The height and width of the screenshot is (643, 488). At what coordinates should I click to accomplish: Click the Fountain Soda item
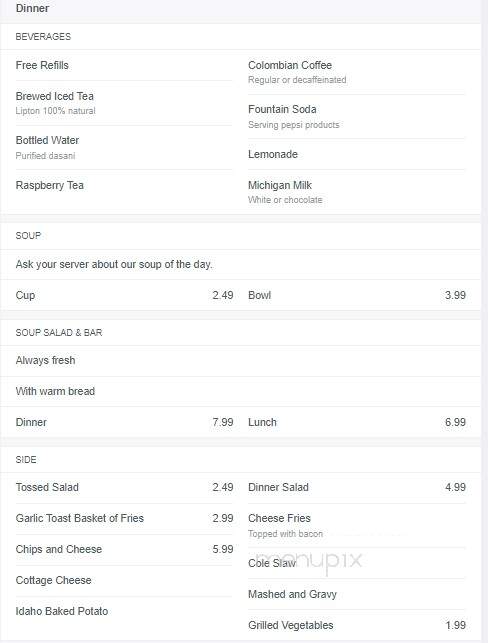282,109
